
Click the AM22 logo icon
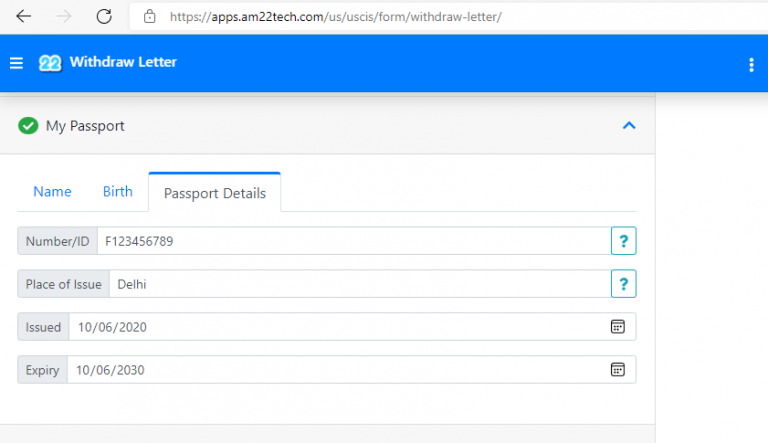coord(50,63)
